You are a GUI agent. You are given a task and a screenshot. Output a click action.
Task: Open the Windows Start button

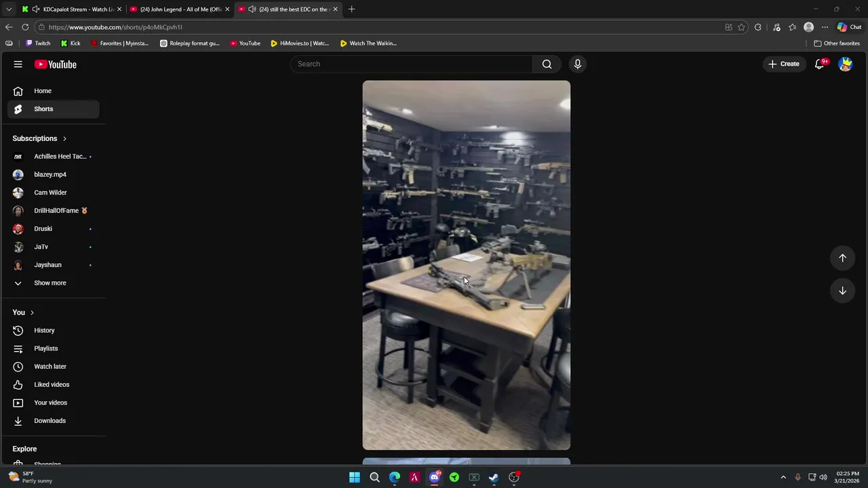pyautogui.click(x=354, y=477)
